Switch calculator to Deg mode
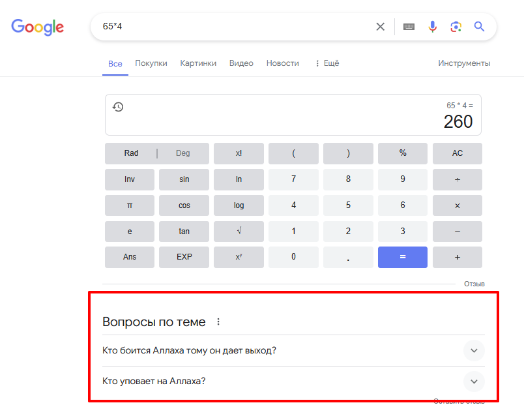 point(183,153)
